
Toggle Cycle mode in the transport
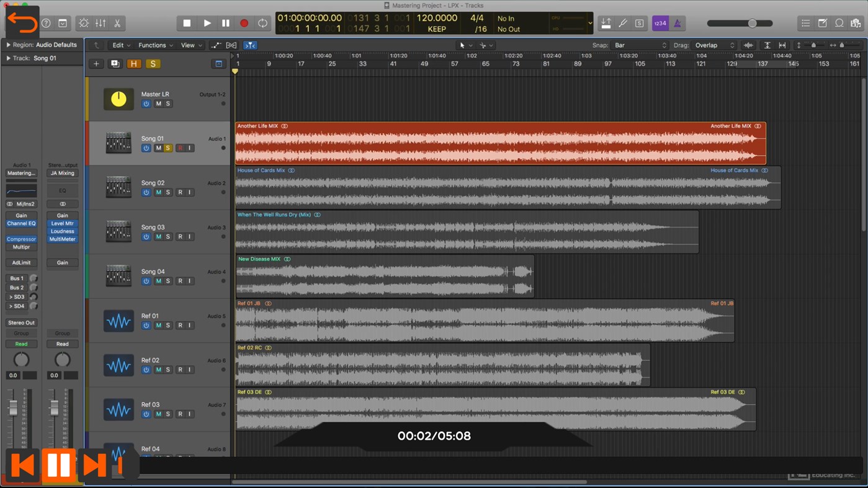point(262,23)
